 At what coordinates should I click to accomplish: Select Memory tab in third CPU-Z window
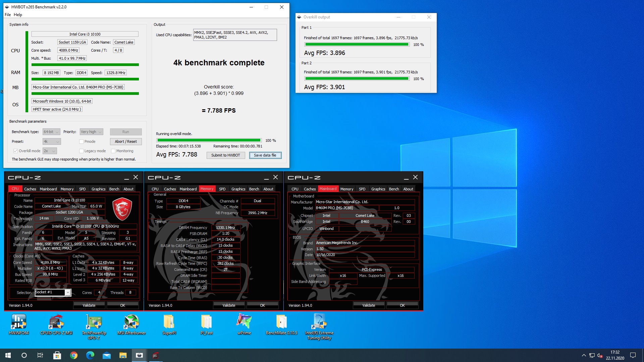click(347, 189)
